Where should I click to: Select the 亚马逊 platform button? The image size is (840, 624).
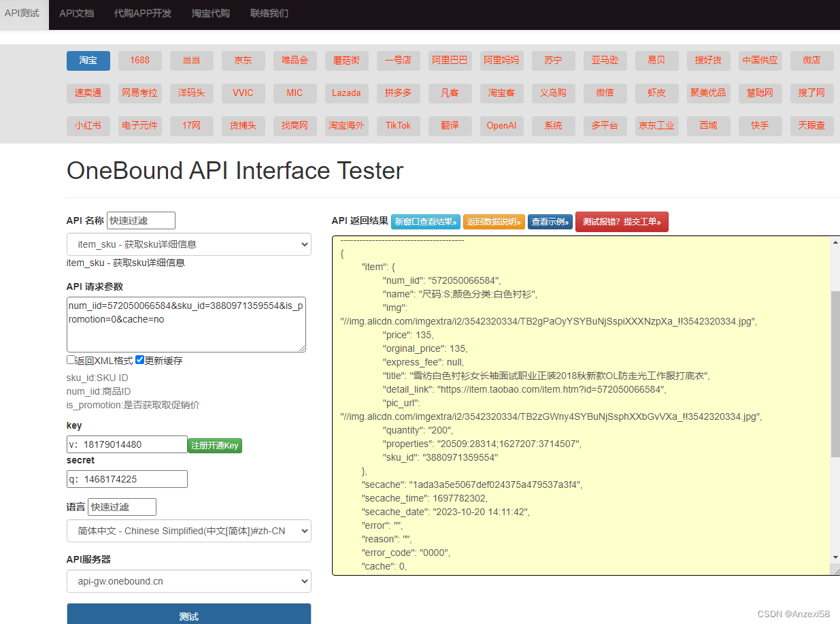point(605,61)
